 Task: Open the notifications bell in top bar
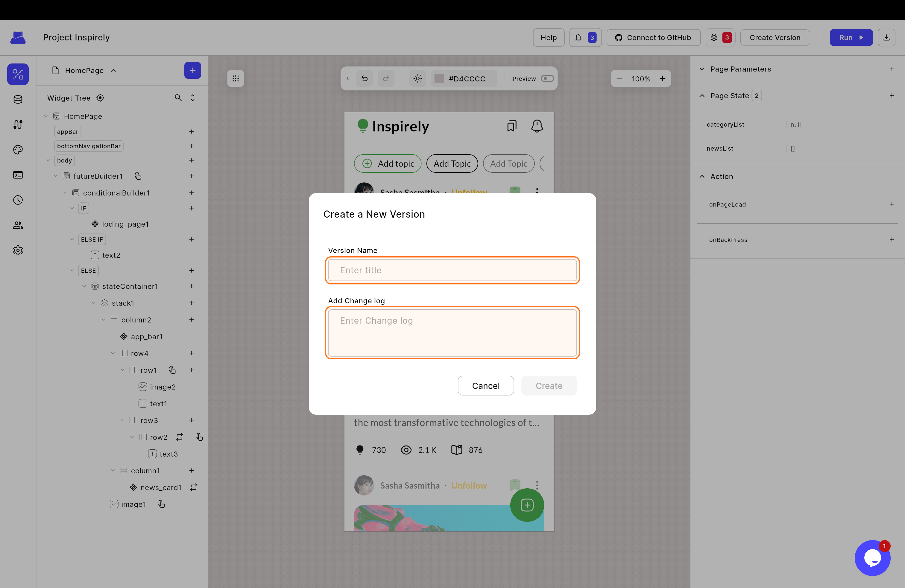[x=578, y=38]
